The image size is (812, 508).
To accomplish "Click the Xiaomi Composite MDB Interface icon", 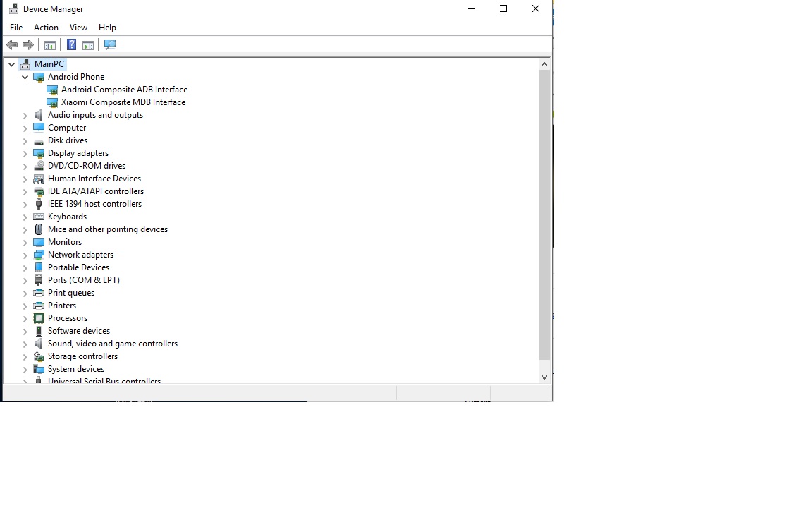I will pos(52,102).
